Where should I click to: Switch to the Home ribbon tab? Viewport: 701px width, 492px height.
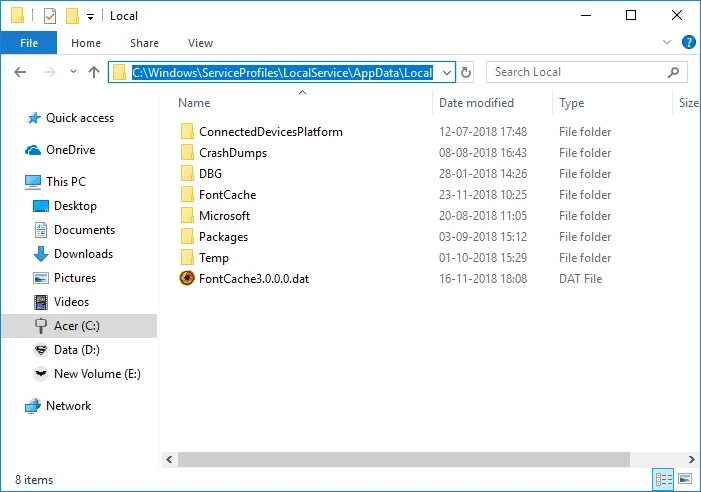pyautogui.click(x=86, y=43)
